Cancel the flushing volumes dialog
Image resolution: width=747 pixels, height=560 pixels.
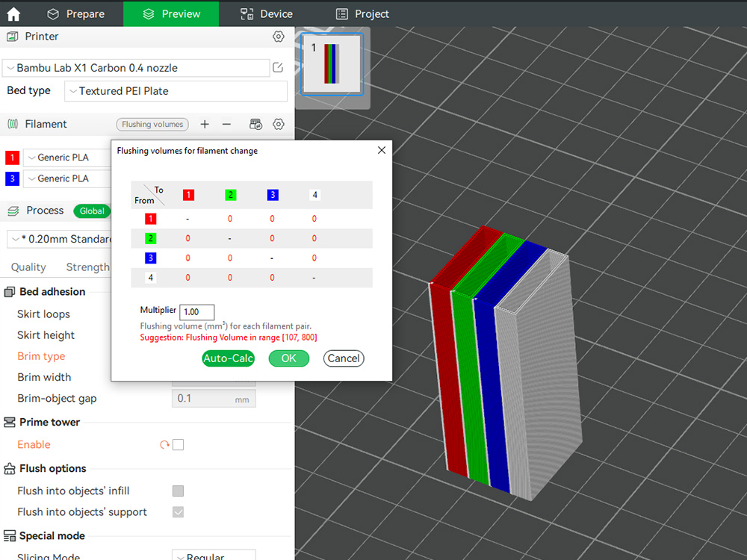[343, 358]
